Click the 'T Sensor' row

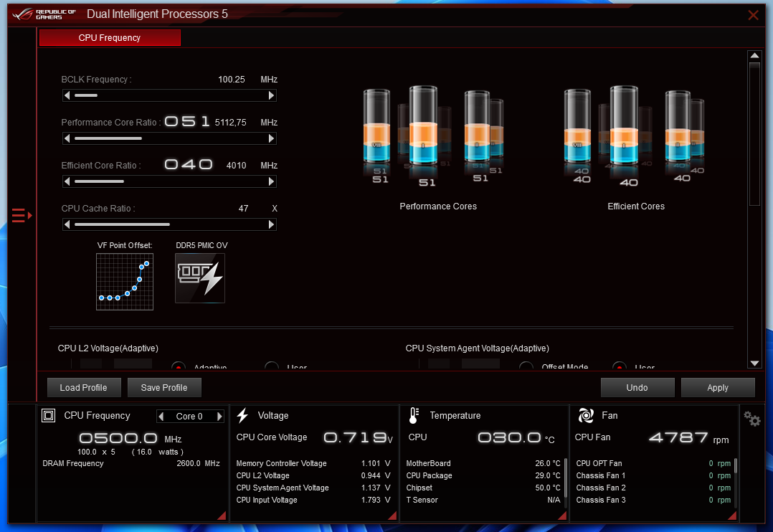coord(483,500)
